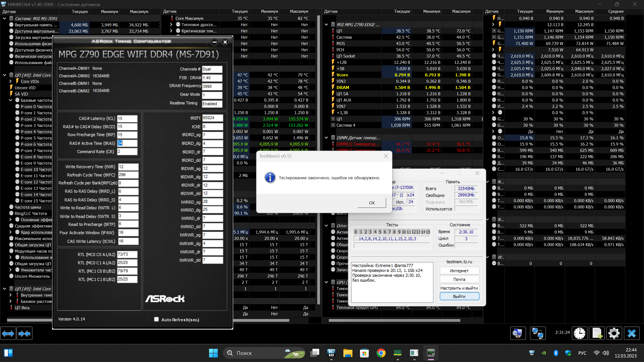Click the blue X close sensors icon

tap(631, 333)
